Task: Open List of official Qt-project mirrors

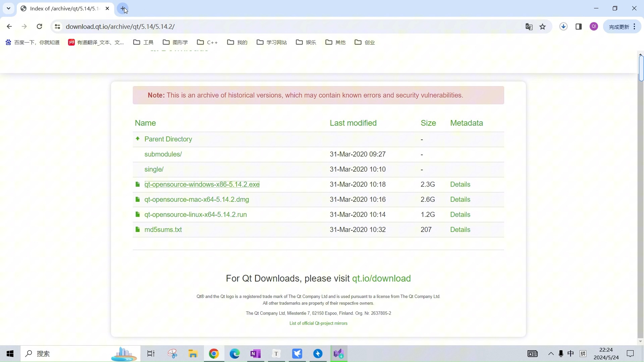Action: tap(318, 323)
